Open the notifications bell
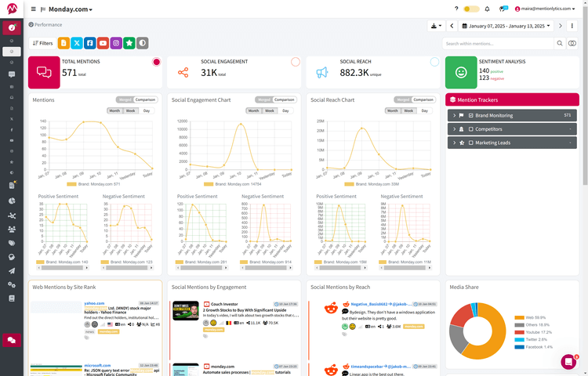588x376 pixels. point(487,9)
